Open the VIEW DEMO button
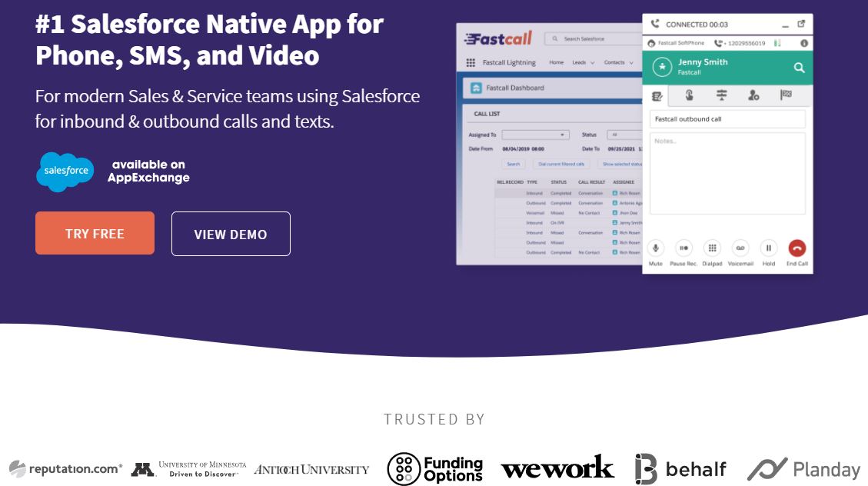 pyautogui.click(x=231, y=234)
